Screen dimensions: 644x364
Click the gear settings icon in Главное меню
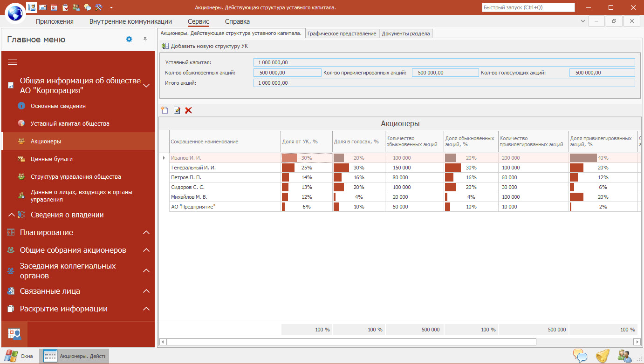click(x=129, y=40)
